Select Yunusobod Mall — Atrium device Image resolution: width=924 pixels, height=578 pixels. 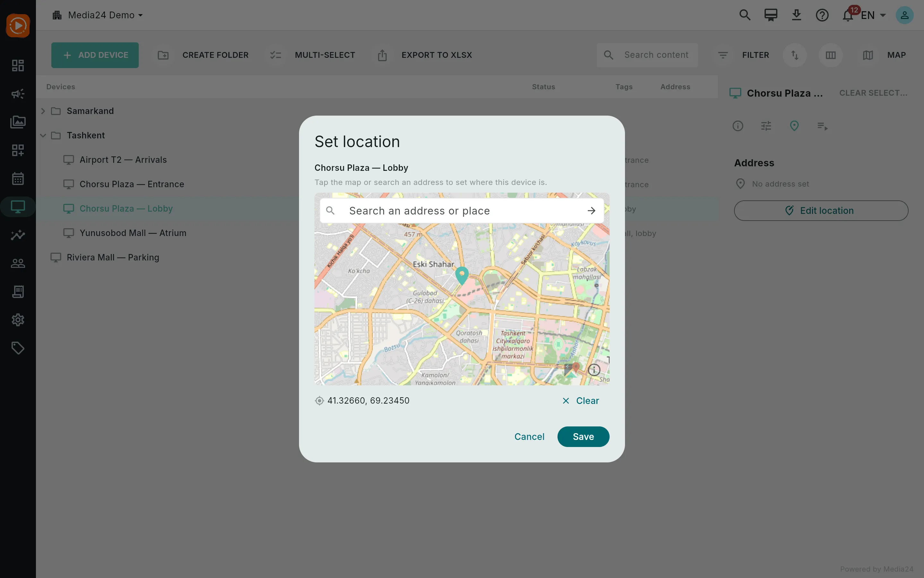pyautogui.click(x=133, y=233)
